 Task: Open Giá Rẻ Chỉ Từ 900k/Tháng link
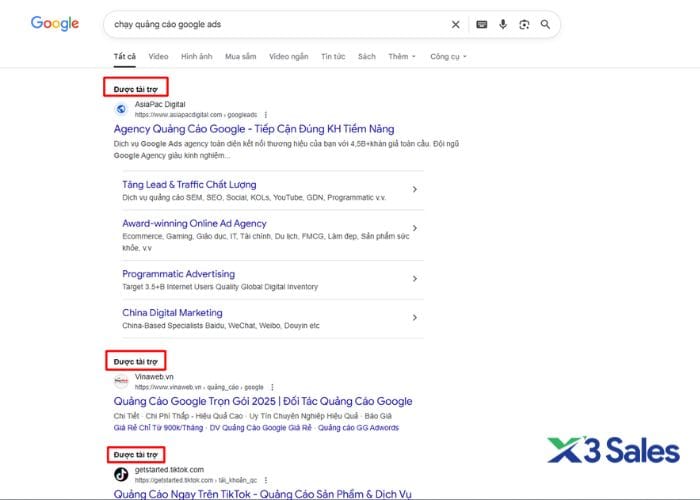pos(158,428)
